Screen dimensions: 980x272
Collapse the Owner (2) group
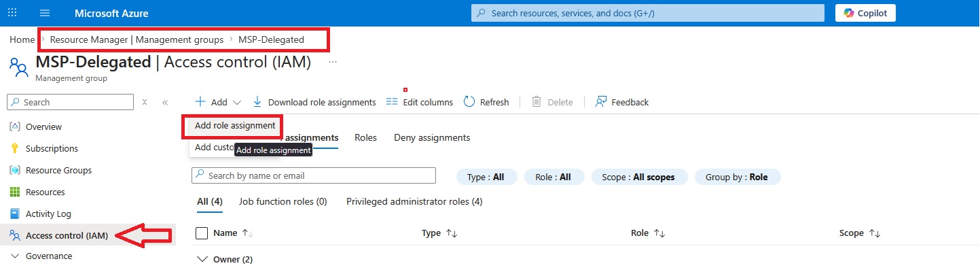point(201,259)
